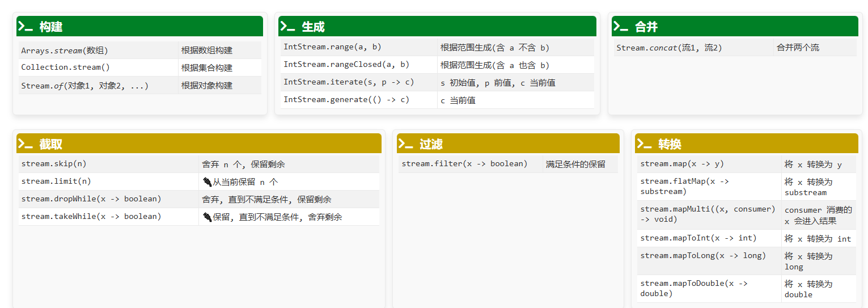Click 根据对象构建 description
This screenshot has width=868, height=308.
tap(207, 86)
